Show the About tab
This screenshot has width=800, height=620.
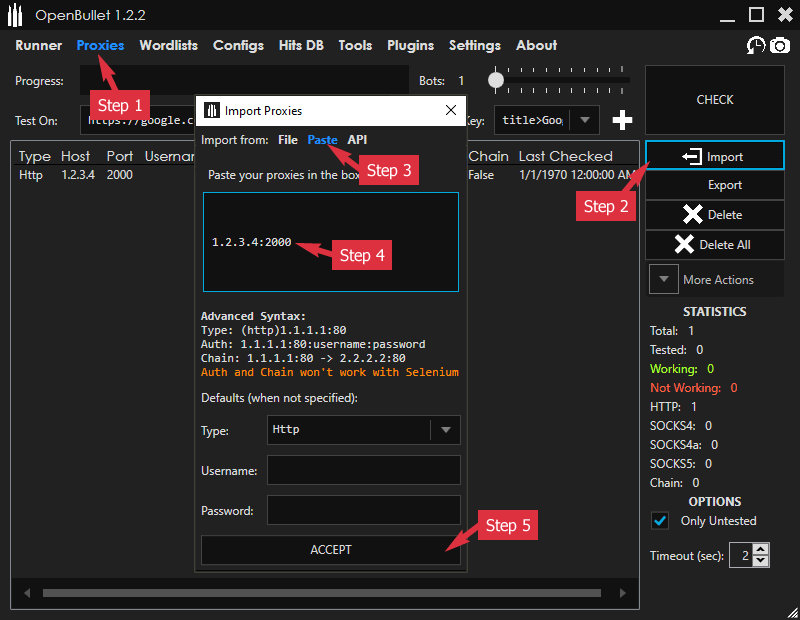click(536, 45)
